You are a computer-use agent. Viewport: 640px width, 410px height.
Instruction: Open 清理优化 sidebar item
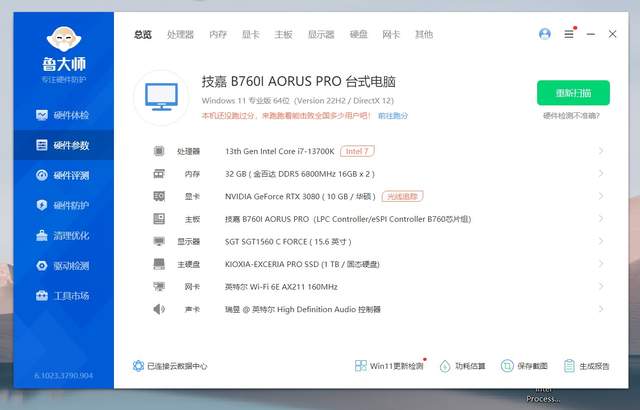tap(63, 235)
